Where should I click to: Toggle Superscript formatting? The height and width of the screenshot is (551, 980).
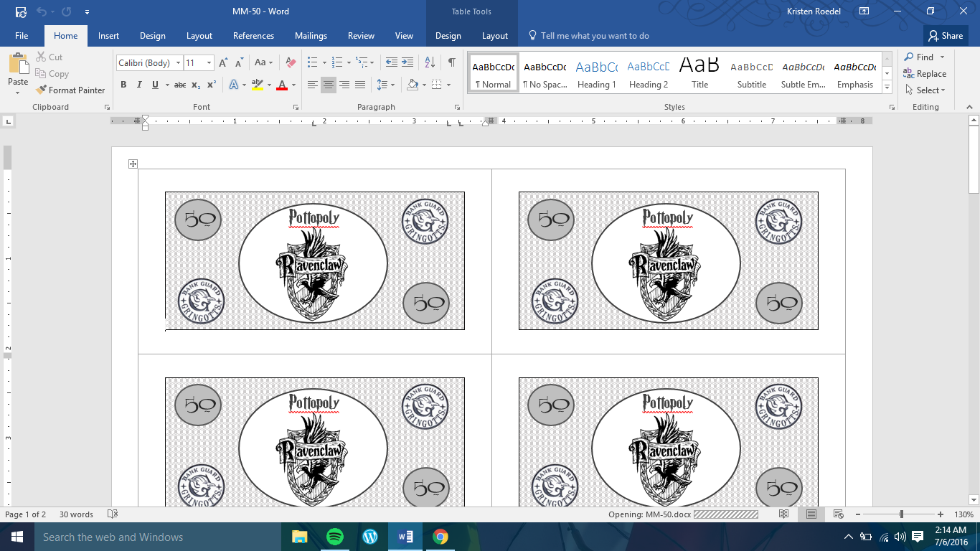click(212, 85)
